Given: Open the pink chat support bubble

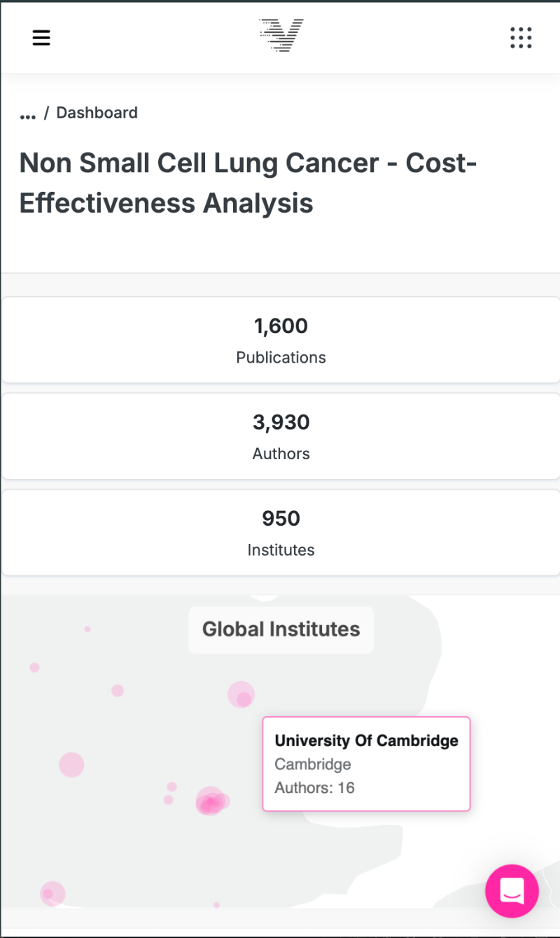Looking at the screenshot, I should point(512,890).
